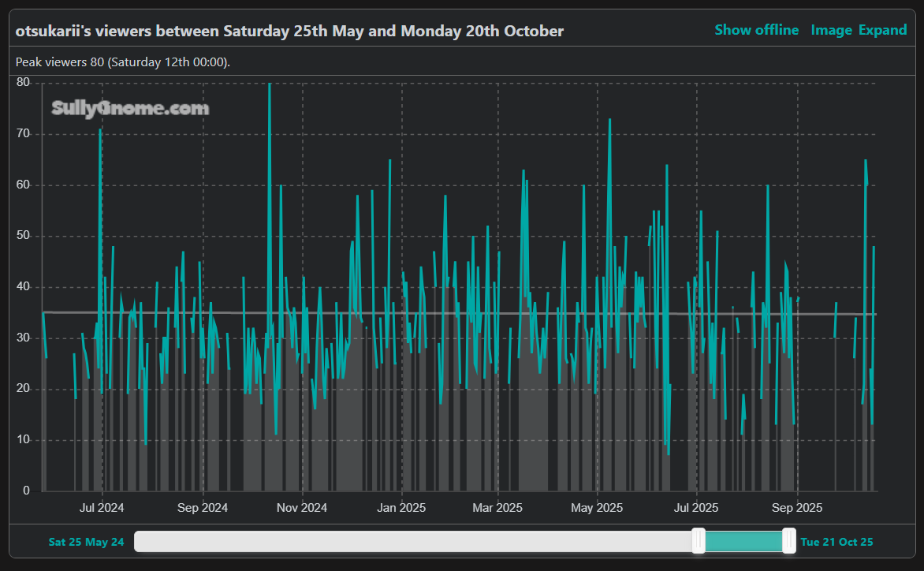Click the May 2025 x-axis label
924x571 pixels.
(597, 508)
